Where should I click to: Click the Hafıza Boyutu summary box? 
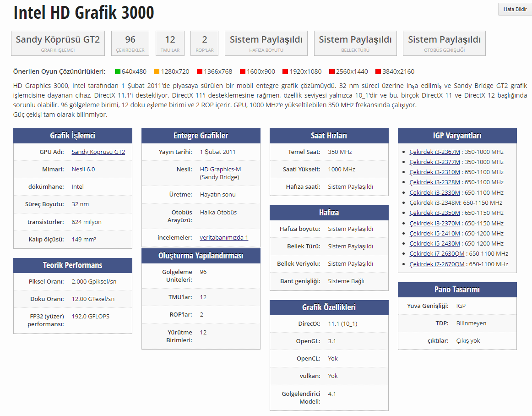(266, 43)
